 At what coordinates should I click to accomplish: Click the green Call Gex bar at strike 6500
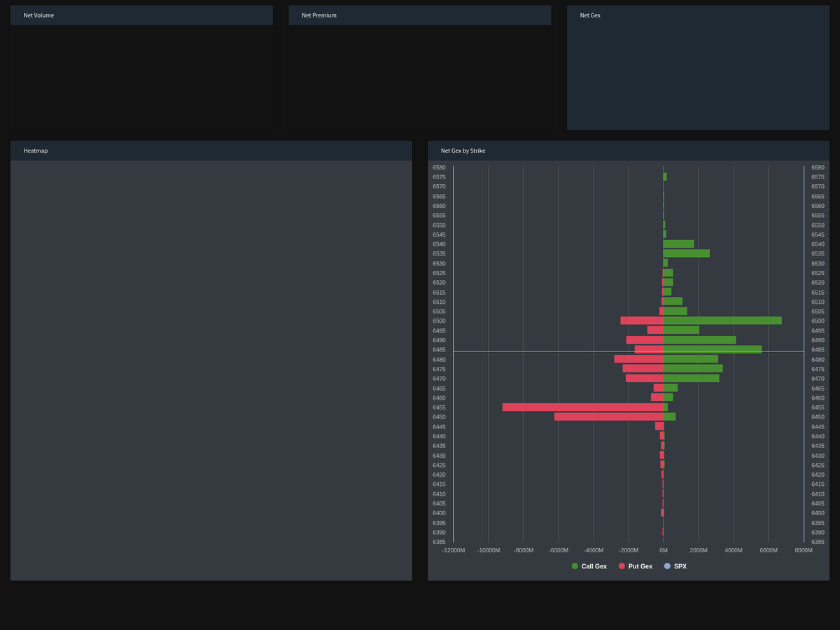[722, 321]
